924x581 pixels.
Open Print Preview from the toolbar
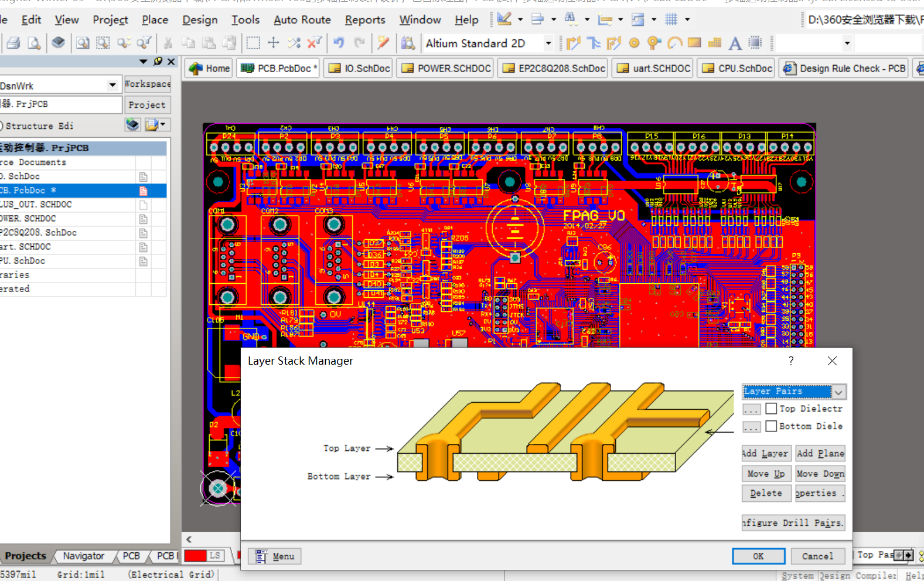[34, 43]
